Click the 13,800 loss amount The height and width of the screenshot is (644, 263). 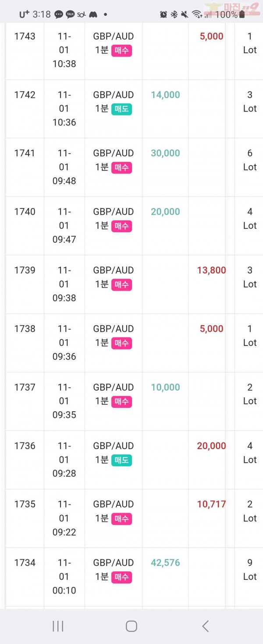point(211,270)
